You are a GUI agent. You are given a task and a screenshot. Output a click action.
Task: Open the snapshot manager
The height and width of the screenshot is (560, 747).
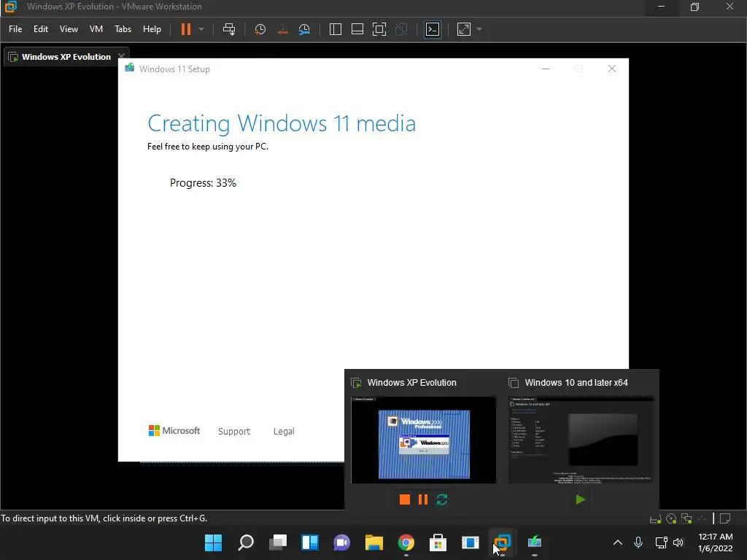click(304, 29)
